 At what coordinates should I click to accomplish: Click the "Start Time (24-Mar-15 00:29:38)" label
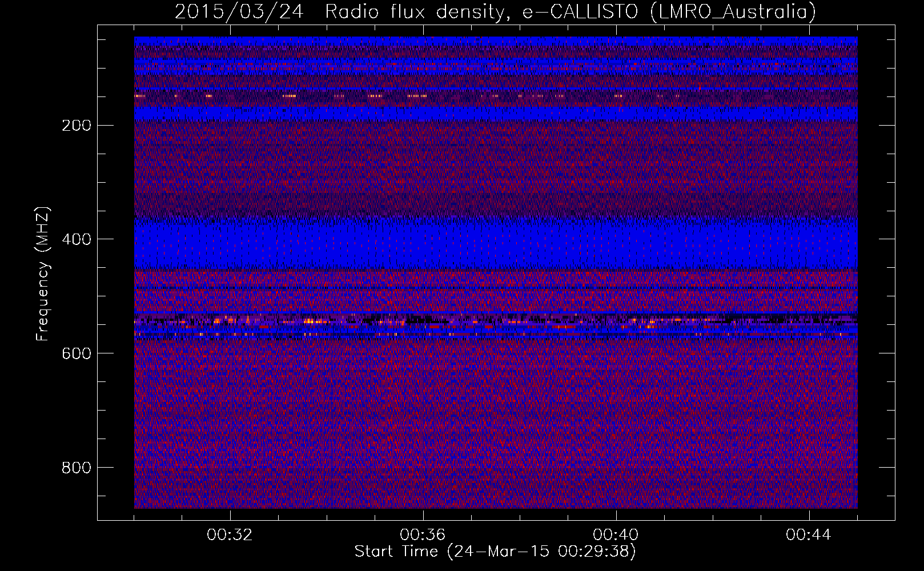pos(495,552)
